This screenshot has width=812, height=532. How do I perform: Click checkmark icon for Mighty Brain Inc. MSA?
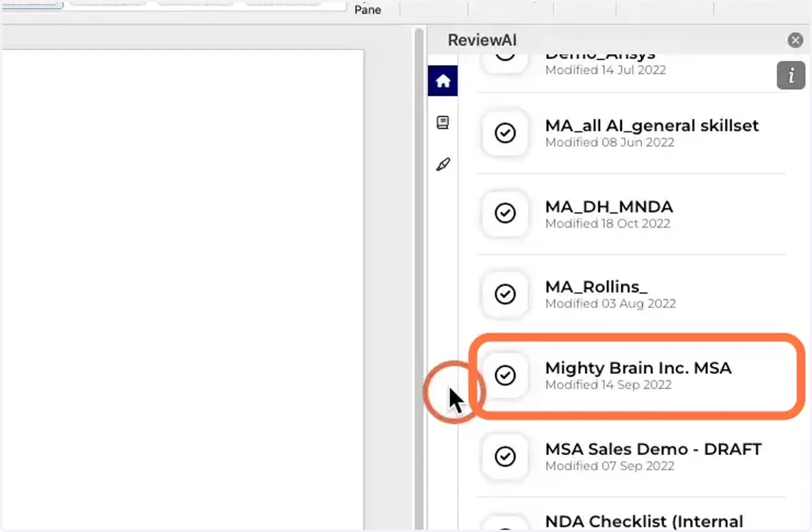coord(505,375)
